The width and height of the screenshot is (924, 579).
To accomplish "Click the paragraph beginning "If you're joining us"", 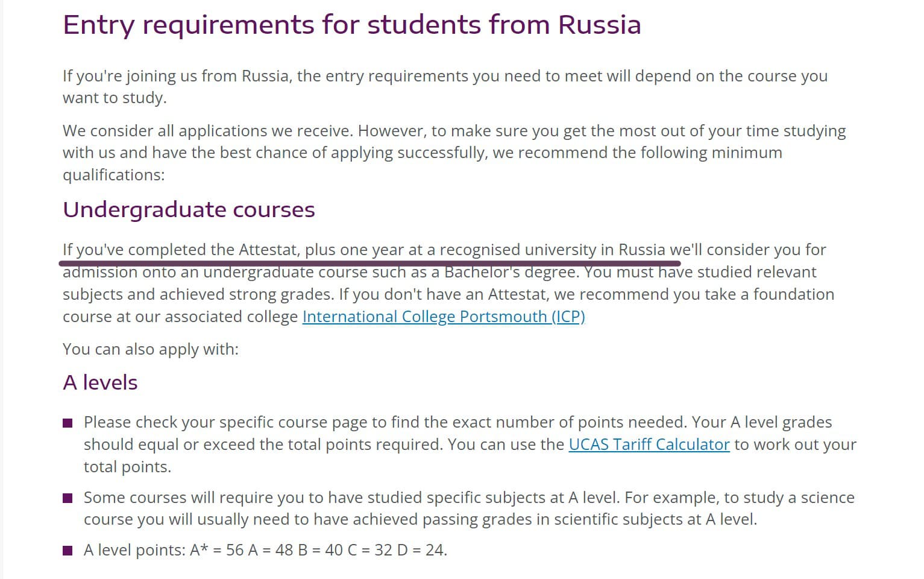I will [x=445, y=86].
